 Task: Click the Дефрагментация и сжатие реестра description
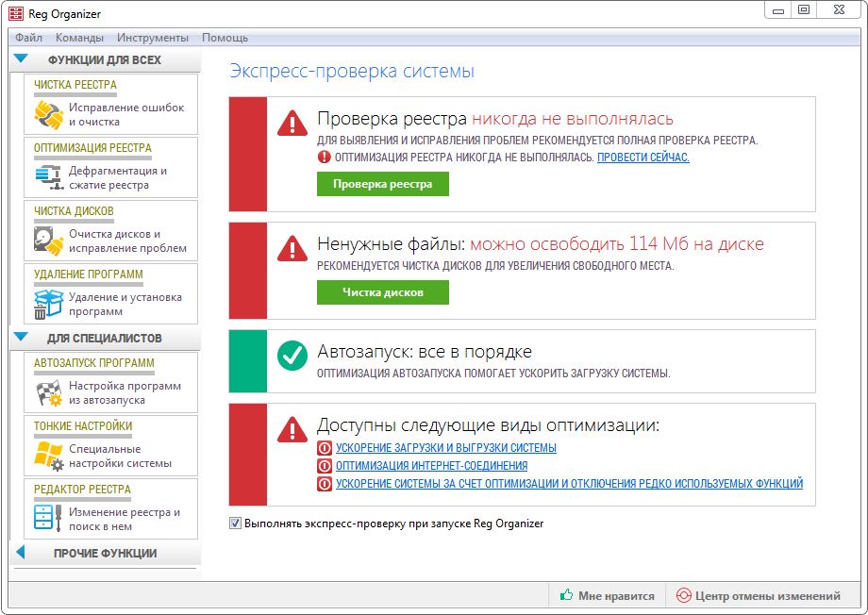point(118,177)
